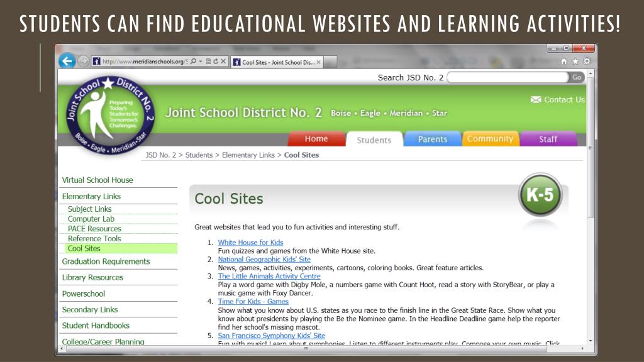Open a new blank browser tab
The width and height of the screenshot is (644, 362).
[x=331, y=62]
